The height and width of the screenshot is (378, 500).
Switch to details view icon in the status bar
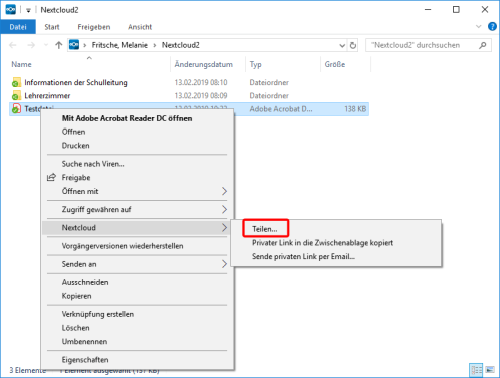pyautogui.click(x=476, y=370)
